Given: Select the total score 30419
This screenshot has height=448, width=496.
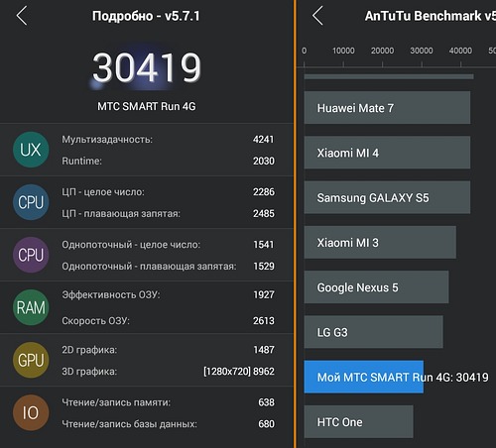Looking at the screenshot, I should tap(147, 67).
